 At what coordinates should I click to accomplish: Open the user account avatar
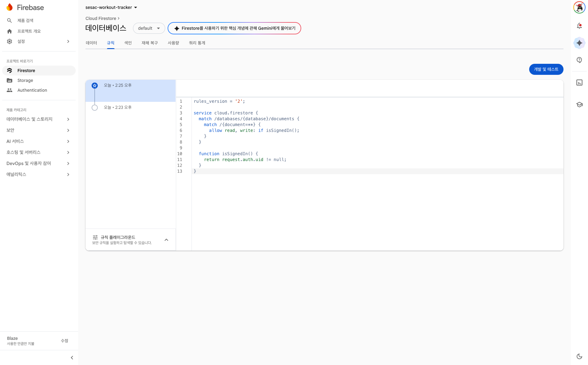pos(579,7)
